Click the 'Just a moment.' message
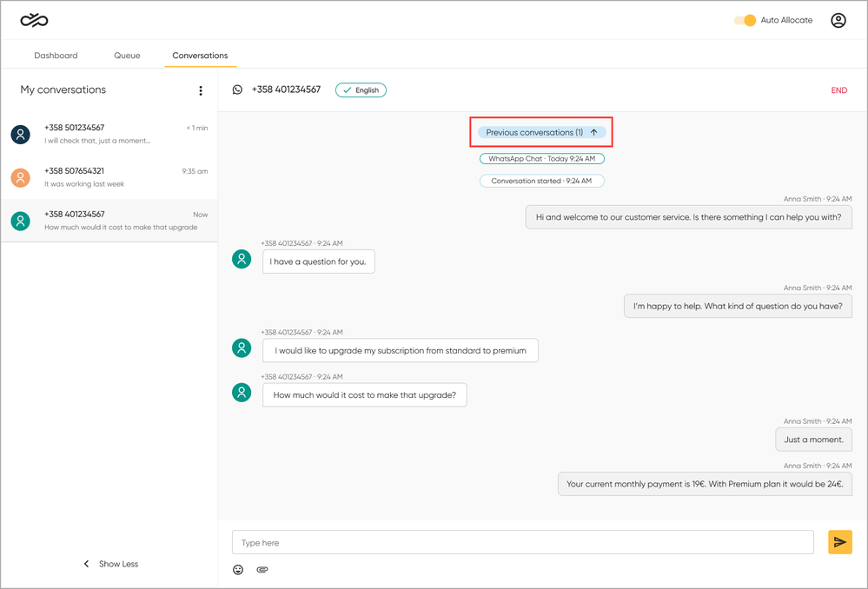This screenshot has height=589, width=868. click(814, 440)
